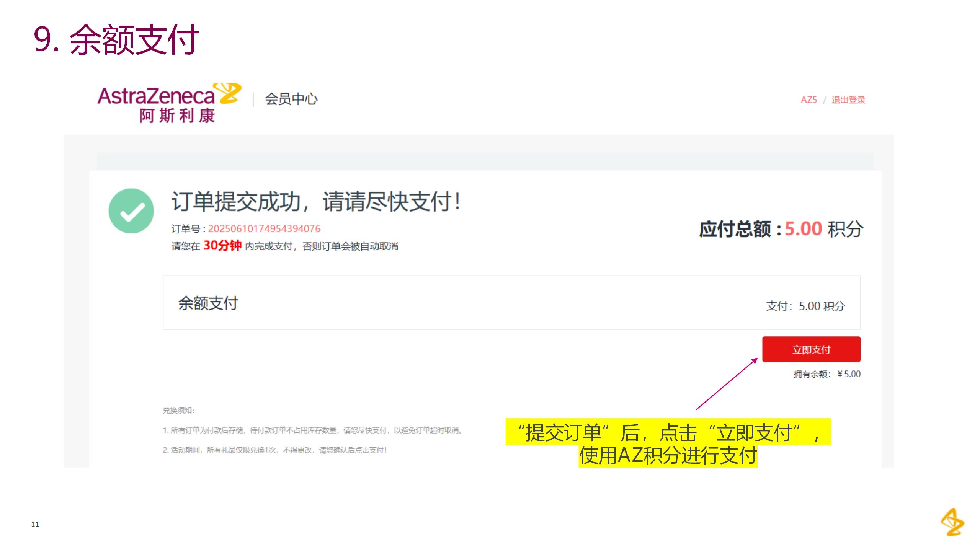
Task: Click the AZ5 username link
Action: 808,100
